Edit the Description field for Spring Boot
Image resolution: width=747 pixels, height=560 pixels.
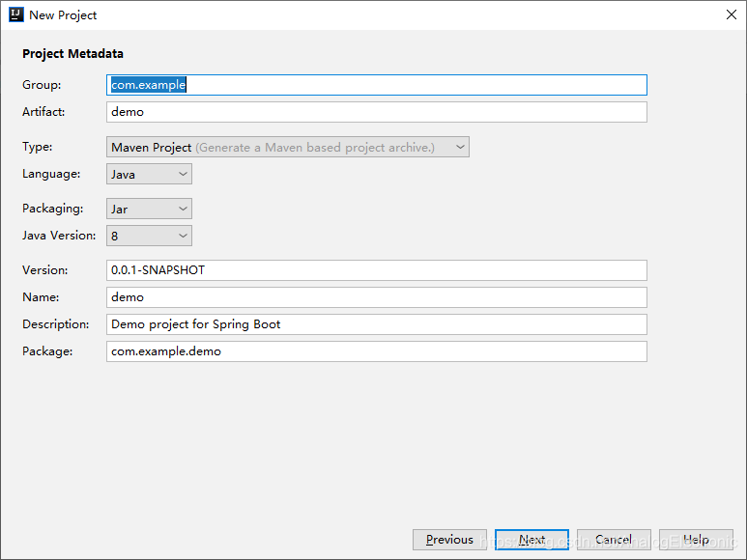(376, 324)
